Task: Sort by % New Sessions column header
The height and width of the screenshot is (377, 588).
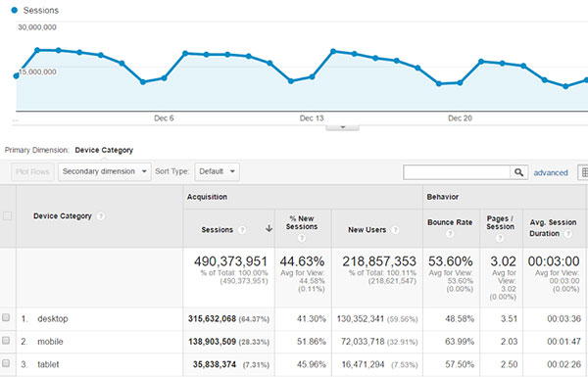Action: coord(302,222)
